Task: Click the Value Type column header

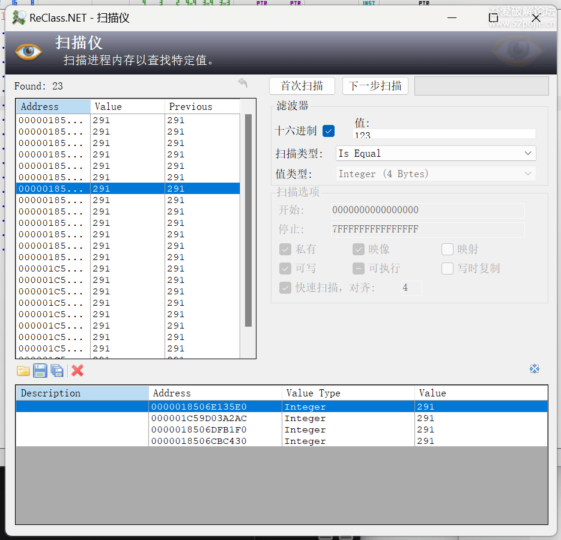Action: [x=348, y=393]
